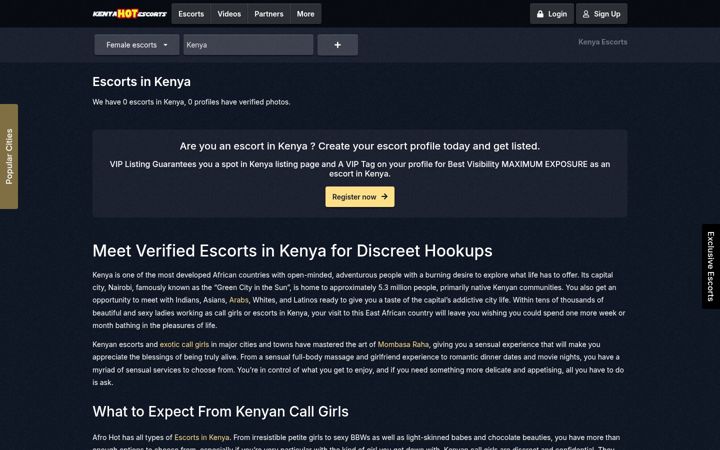Open the Female escorts dropdown
Image resolution: width=720 pixels, height=450 pixels.
[x=137, y=45]
